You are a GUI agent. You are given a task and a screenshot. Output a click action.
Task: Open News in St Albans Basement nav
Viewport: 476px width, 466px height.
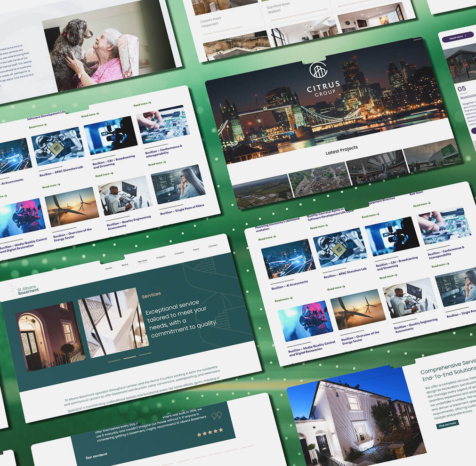tap(196, 249)
